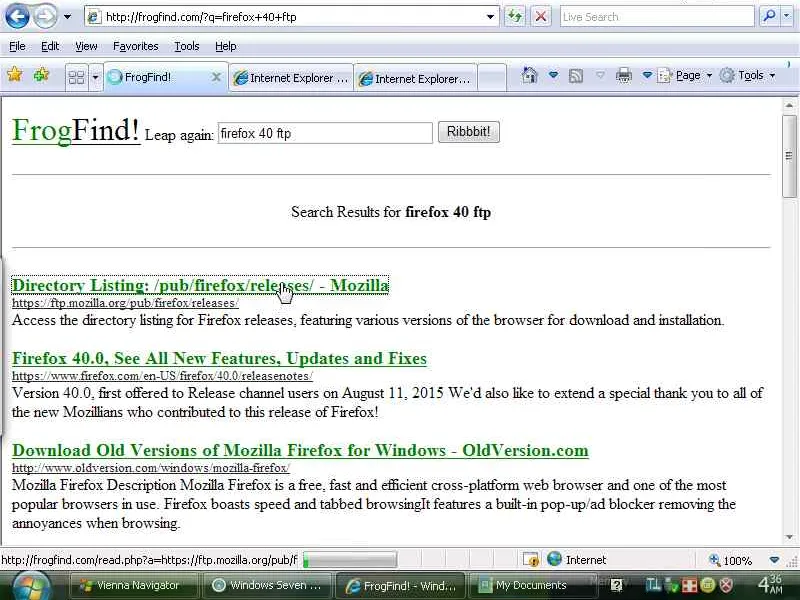Click the page loading progress bar
800x600 pixels.
click(350, 560)
